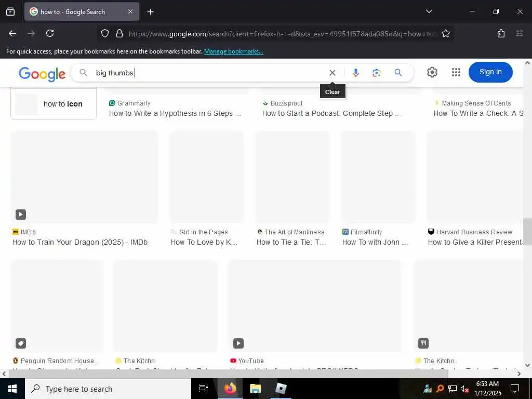The width and height of the screenshot is (532, 399).
Task: Open IMDb How to Train Your Dragon thumbnail
Action: [x=85, y=177]
